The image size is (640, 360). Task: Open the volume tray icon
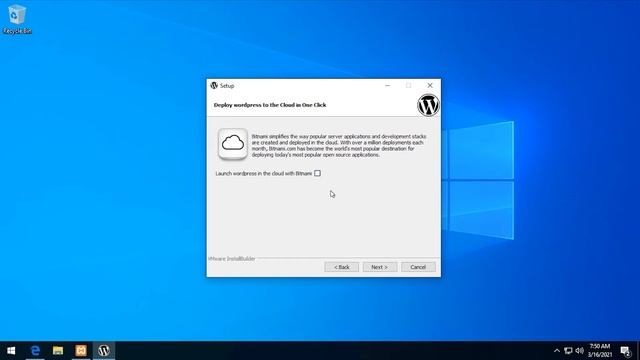[580, 351]
